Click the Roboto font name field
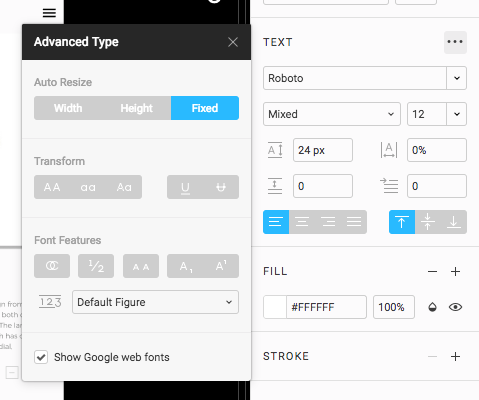Screen dimensions: 479x400 [355, 78]
